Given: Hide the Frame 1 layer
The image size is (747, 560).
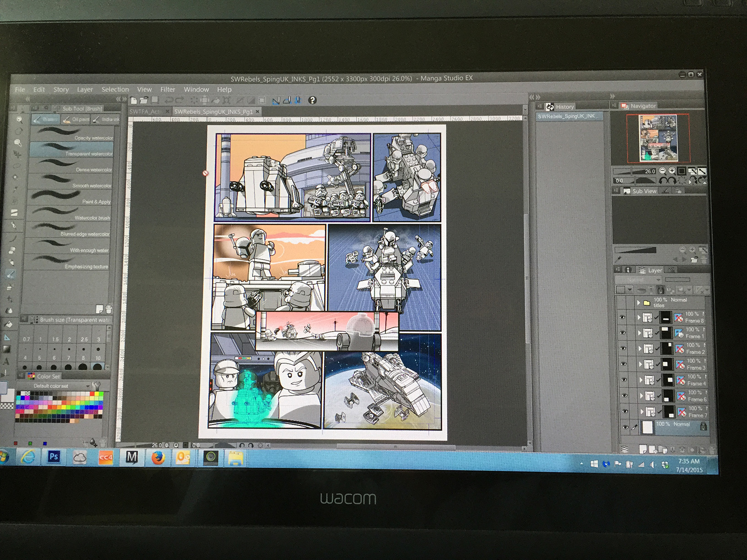Looking at the screenshot, I should [x=622, y=333].
